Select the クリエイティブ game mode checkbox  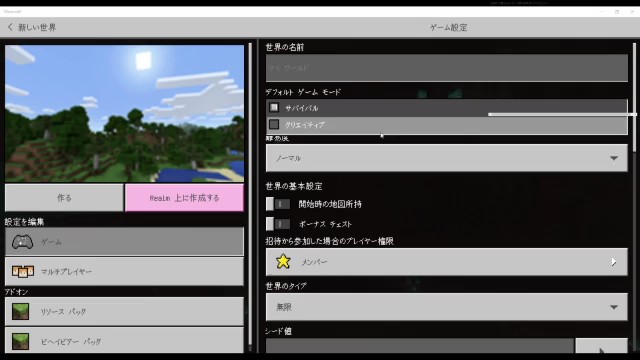274,124
